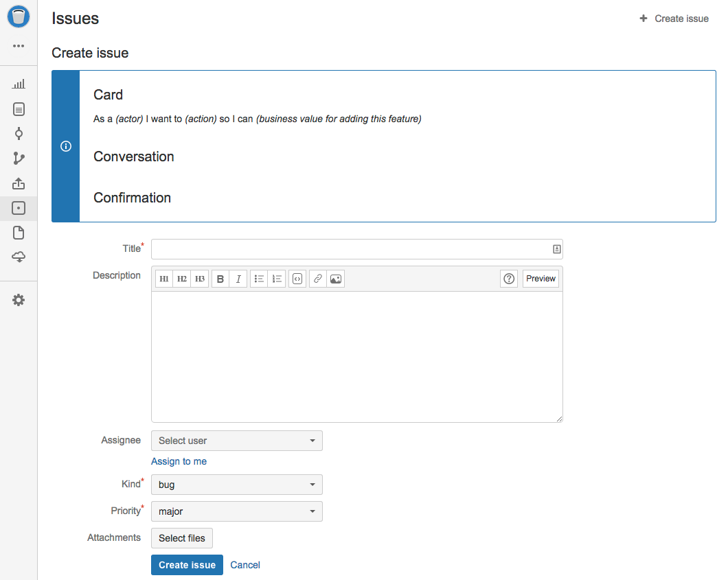This screenshot has height=580, width=728.
Task: Apply H1 heading in description toolbar
Action: coord(163,278)
